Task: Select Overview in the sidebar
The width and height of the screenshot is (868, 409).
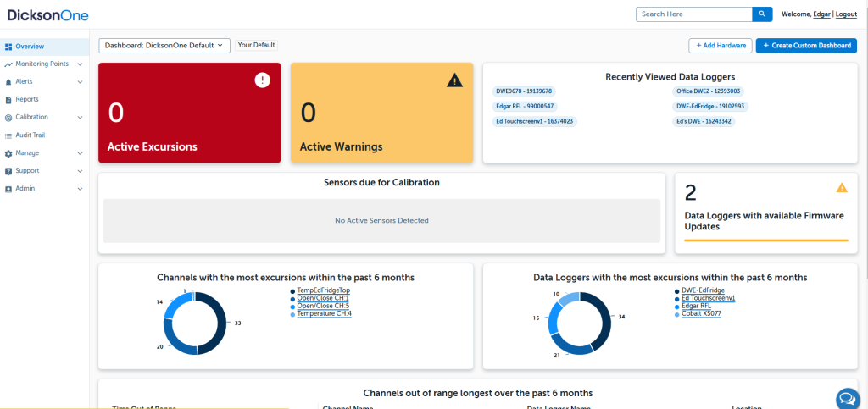Action: (x=30, y=47)
